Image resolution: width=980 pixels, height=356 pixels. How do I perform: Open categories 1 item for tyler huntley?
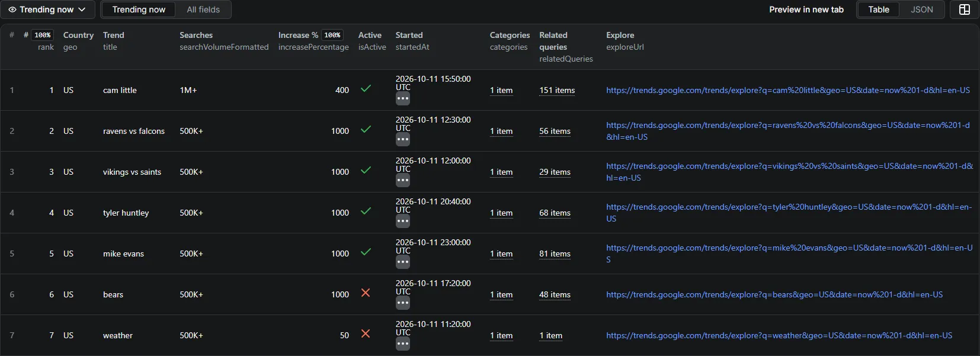tap(501, 213)
